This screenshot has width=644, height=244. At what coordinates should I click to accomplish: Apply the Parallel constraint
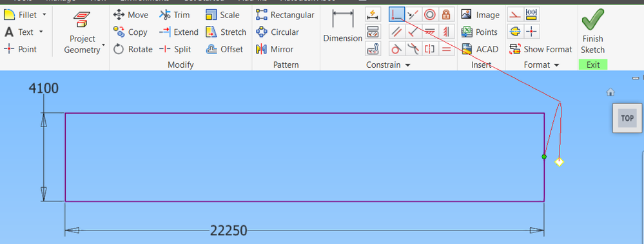[x=396, y=32]
